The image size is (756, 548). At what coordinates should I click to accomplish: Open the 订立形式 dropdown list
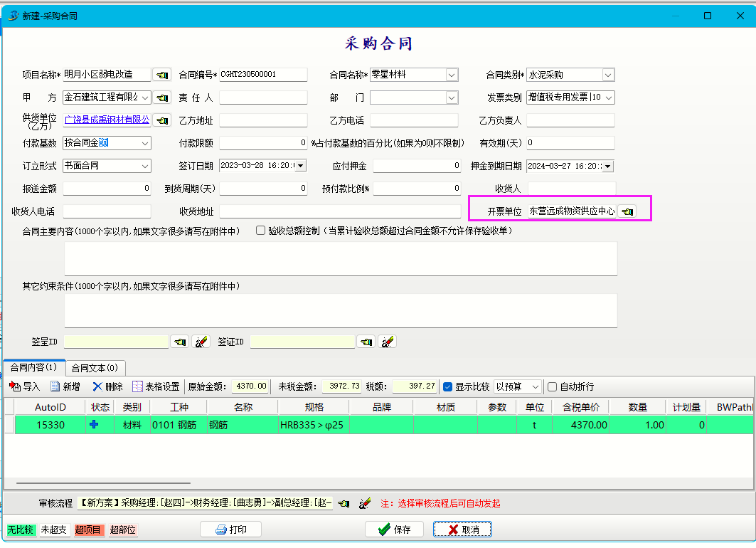pos(145,166)
